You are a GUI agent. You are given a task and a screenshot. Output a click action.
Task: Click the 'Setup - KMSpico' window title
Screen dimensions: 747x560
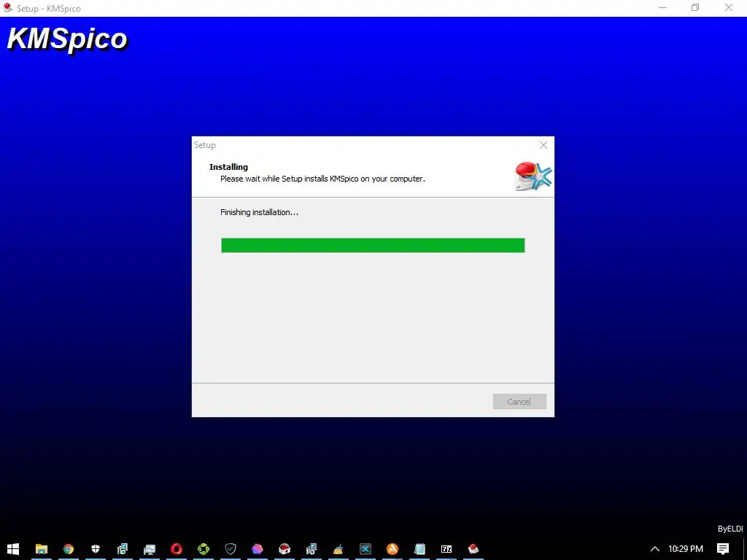[49, 9]
